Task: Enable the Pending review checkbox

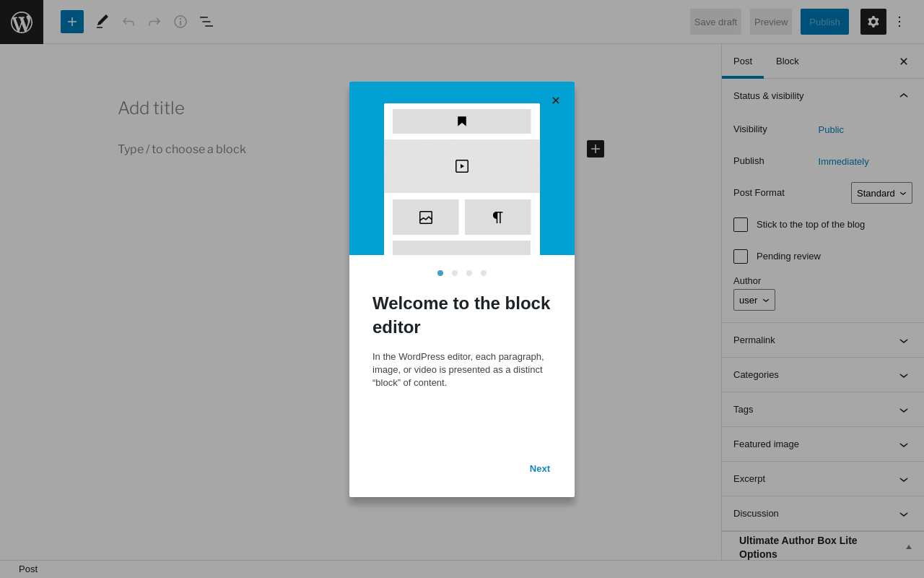Action: [x=741, y=256]
